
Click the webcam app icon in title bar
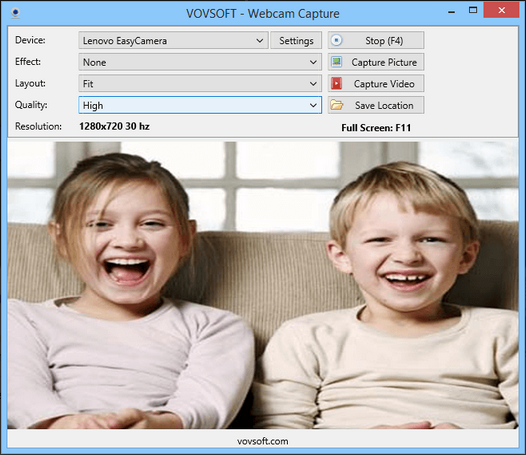(15, 13)
